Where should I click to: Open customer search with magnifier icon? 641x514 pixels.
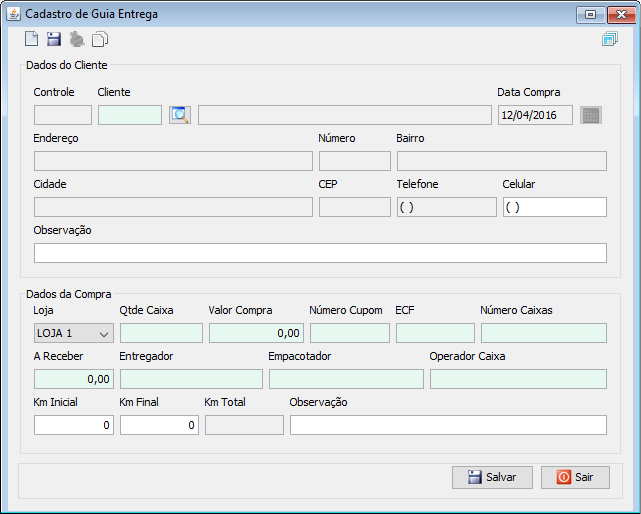point(180,115)
